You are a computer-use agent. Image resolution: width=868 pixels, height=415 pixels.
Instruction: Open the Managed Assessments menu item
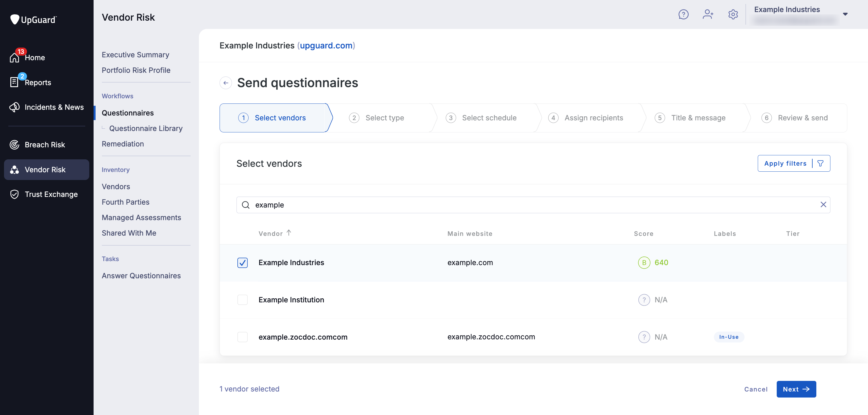pyautogui.click(x=142, y=218)
